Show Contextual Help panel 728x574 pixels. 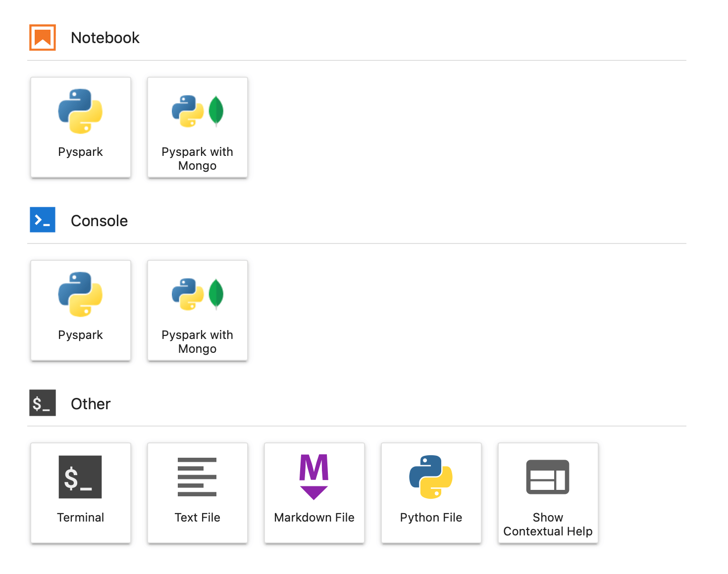click(x=548, y=493)
